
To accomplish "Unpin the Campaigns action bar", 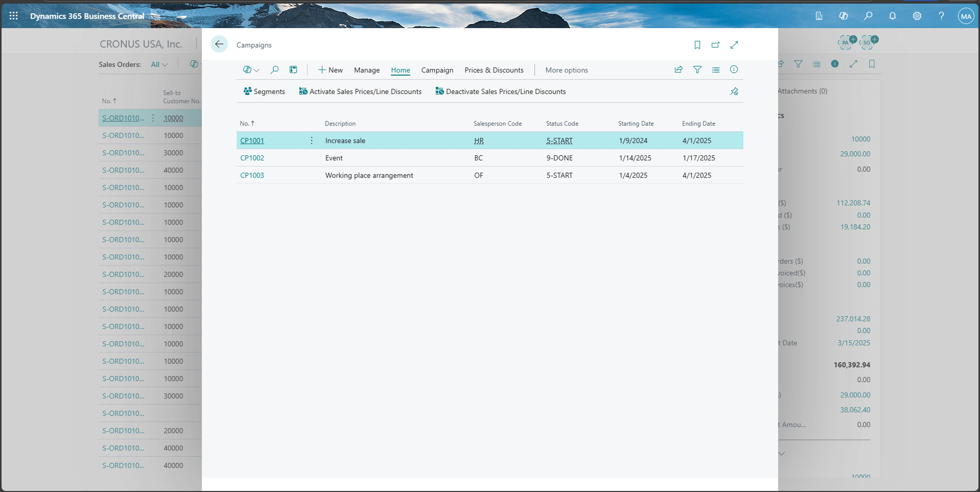I will click(x=733, y=91).
